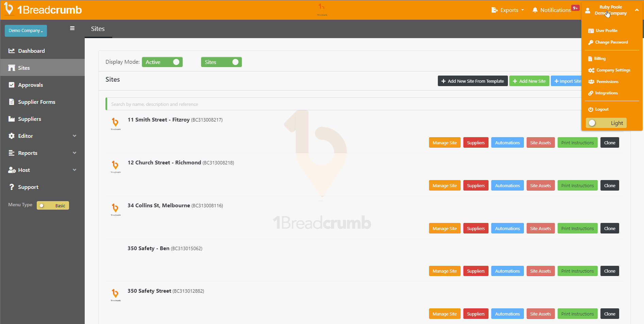Open the Demo Company selector
This screenshot has height=324, width=644.
pyautogui.click(x=26, y=31)
